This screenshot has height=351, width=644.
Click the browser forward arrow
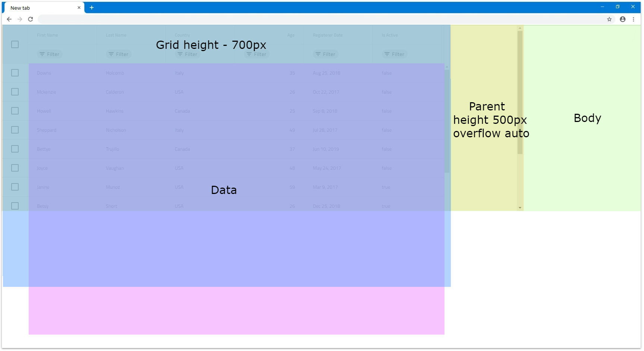pyautogui.click(x=20, y=19)
